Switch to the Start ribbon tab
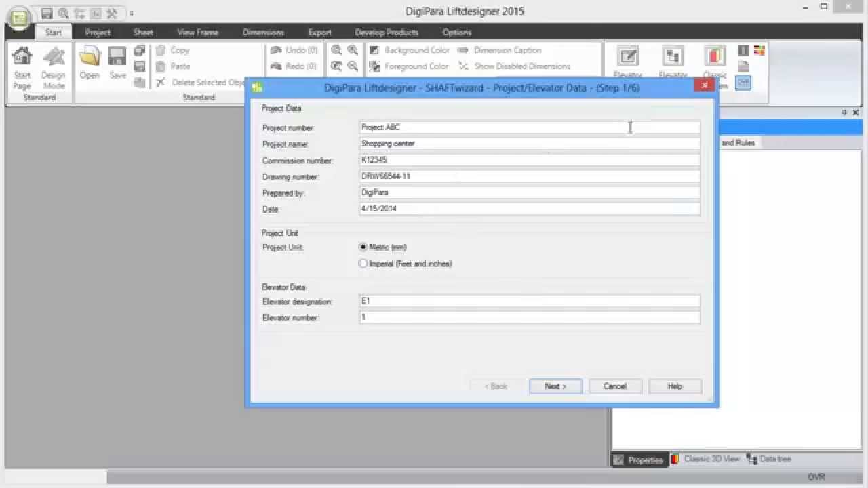The height and width of the screenshot is (488, 868). click(x=54, y=33)
